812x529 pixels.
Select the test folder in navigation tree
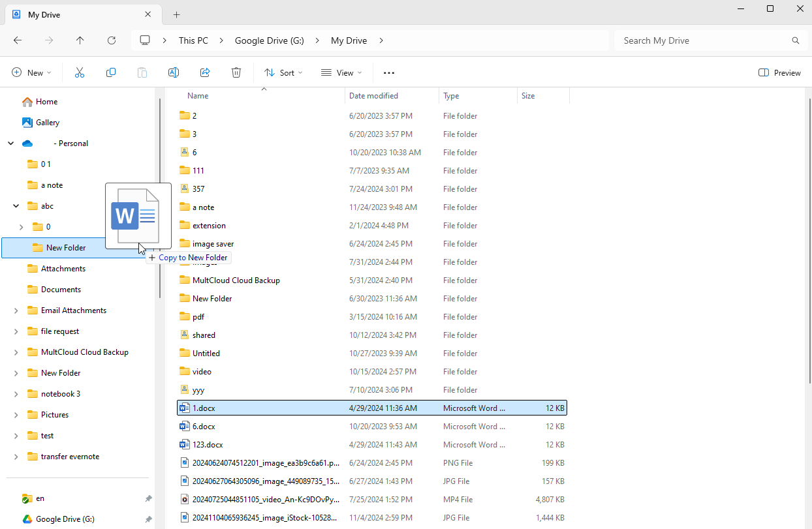[x=47, y=436]
